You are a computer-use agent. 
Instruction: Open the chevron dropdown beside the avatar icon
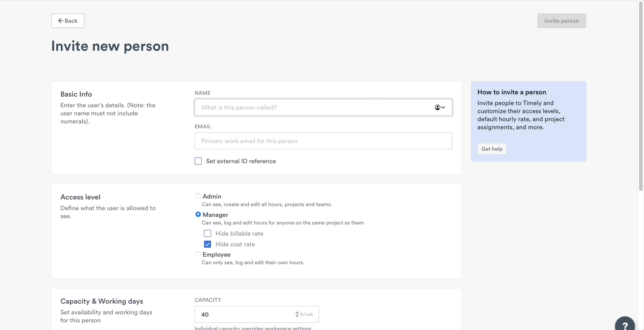443,107
